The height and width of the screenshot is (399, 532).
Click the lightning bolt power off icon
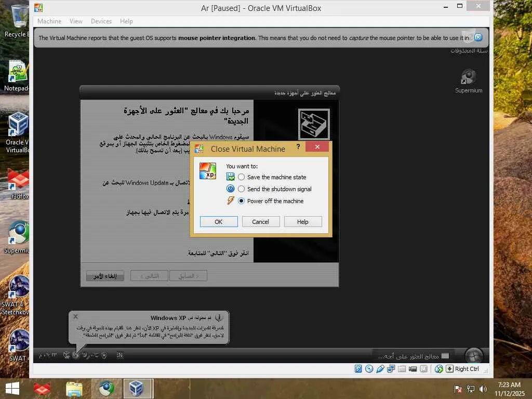point(230,201)
